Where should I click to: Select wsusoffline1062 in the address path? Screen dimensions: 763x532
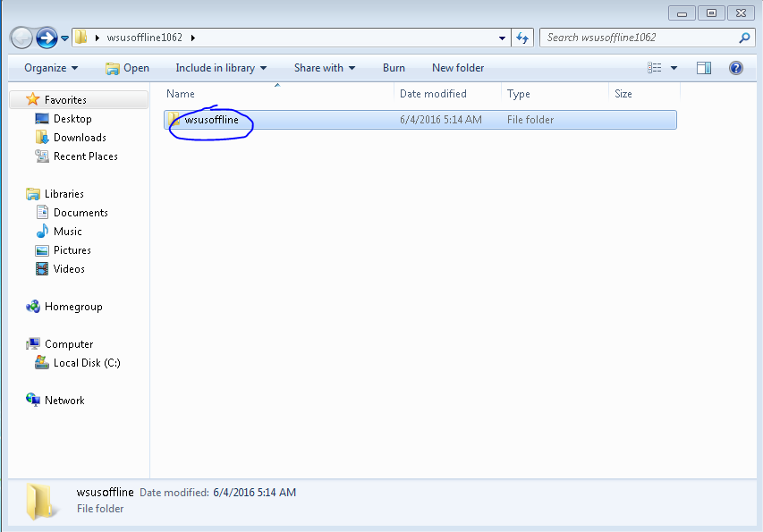(145, 38)
